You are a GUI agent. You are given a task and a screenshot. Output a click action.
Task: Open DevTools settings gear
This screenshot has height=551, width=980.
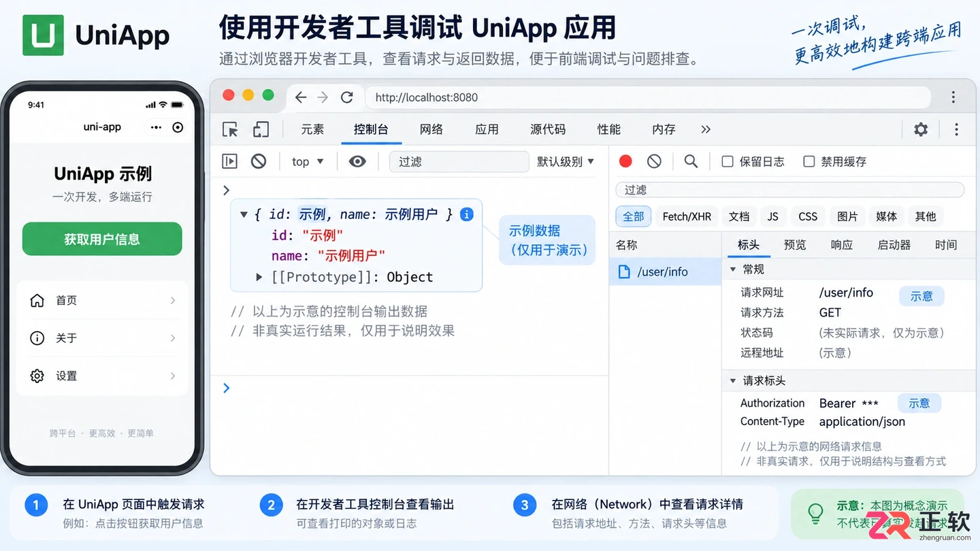(x=921, y=129)
